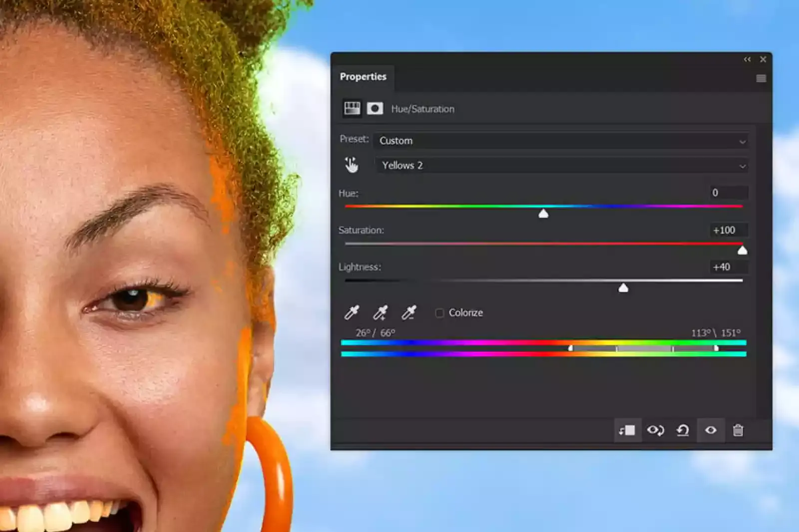
Task: Open the Yellows 2 color range dropdown
Action: (x=561, y=165)
